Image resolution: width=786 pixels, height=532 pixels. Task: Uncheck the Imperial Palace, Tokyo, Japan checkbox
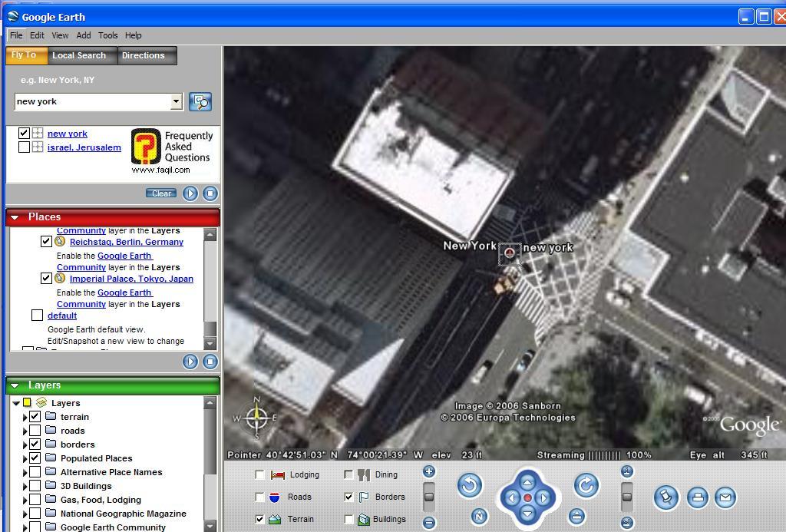click(46, 278)
